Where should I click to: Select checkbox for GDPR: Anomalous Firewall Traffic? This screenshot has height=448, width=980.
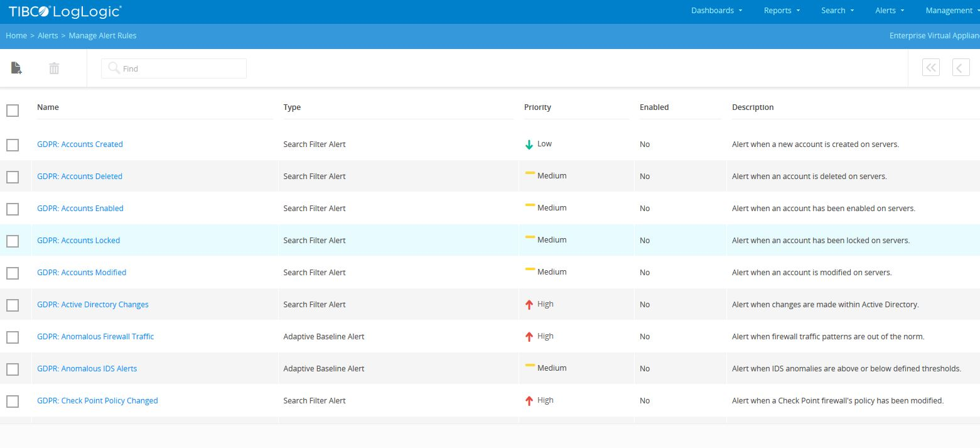13,337
